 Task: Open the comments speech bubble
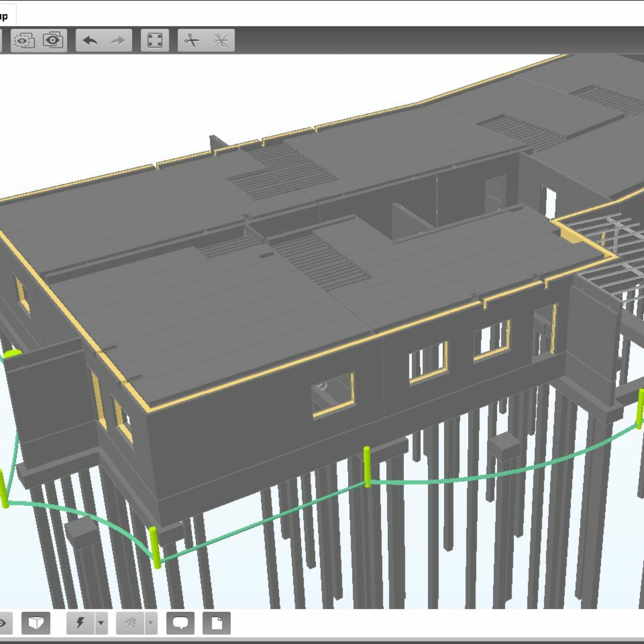coord(180,623)
